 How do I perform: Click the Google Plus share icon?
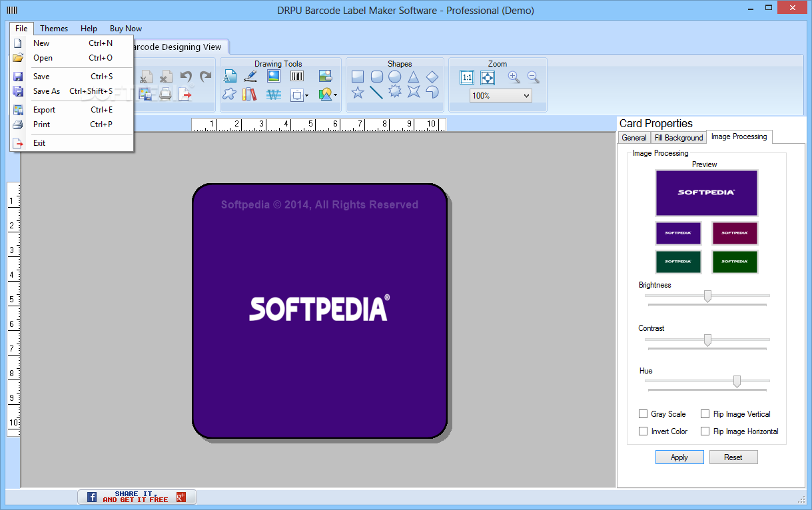click(x=181, y=497)
